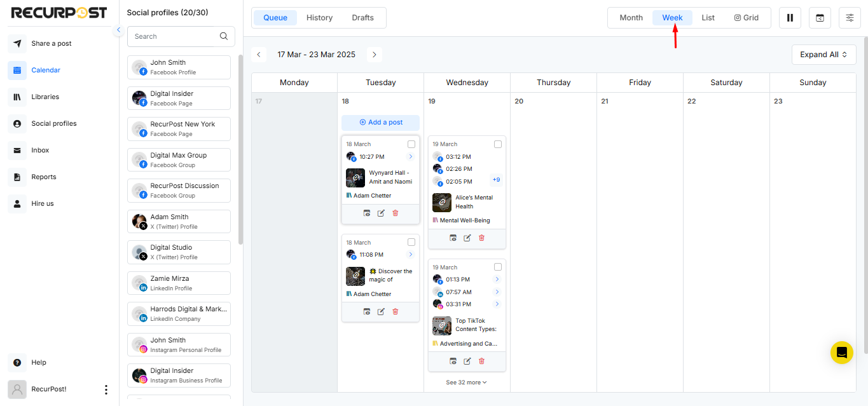
Task: Open the calendar schedule icon in the top bar
Action: (820, 18)
